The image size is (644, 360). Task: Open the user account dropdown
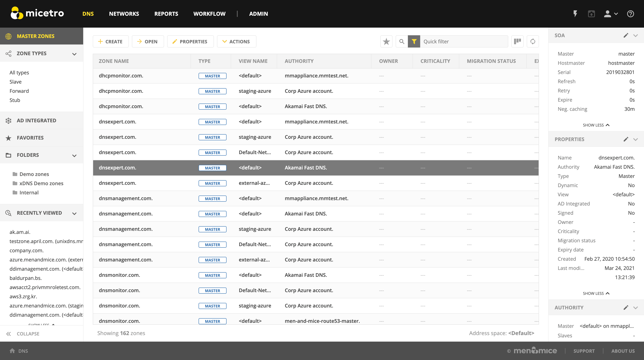pos(610,14)
